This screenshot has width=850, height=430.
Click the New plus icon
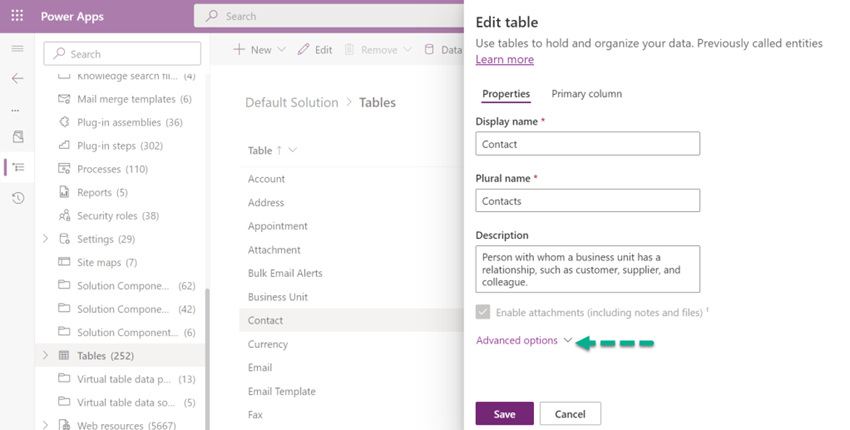(x=239, y=49)
